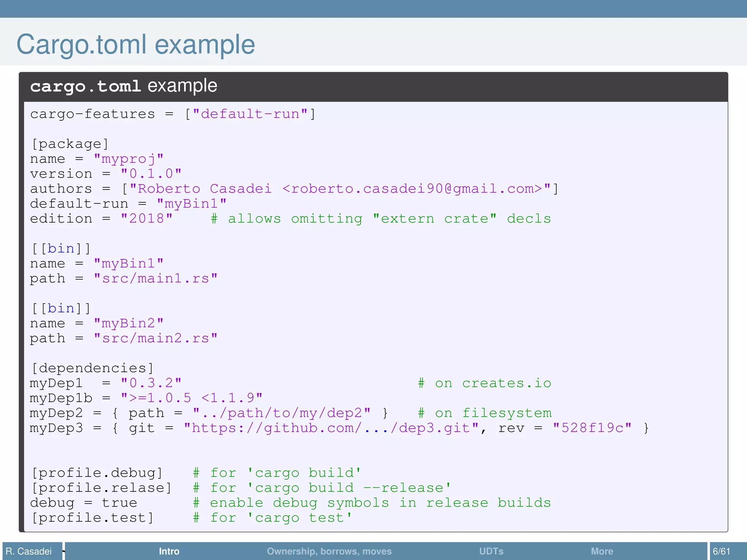747x560 pixels.
Task: Open the Intro section in footer
Action: (x=169, y=551)
